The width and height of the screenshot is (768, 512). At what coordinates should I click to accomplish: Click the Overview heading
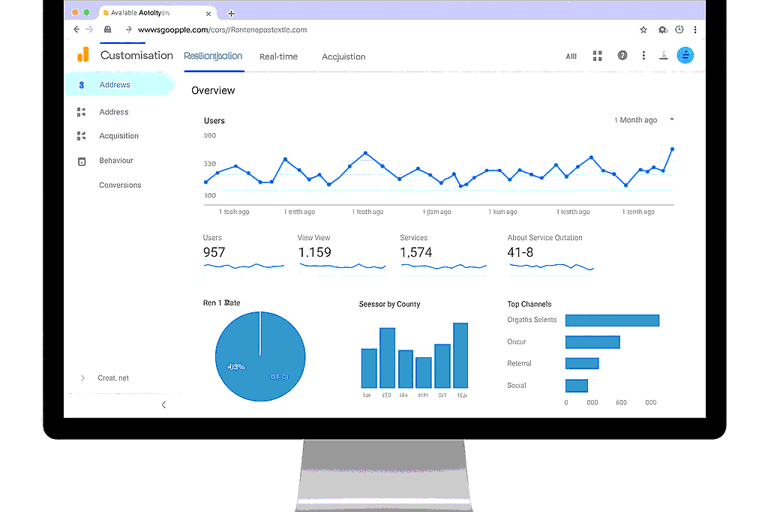[213, 91]
